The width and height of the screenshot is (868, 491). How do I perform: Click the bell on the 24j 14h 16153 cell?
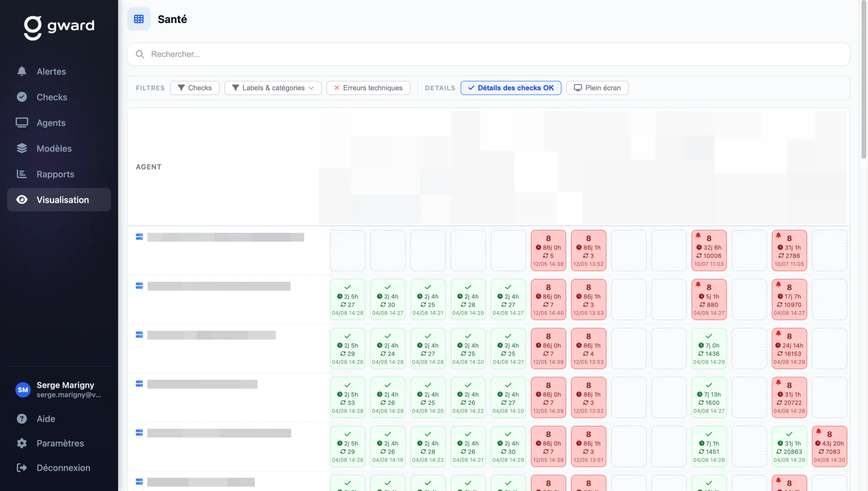point(779,333)
